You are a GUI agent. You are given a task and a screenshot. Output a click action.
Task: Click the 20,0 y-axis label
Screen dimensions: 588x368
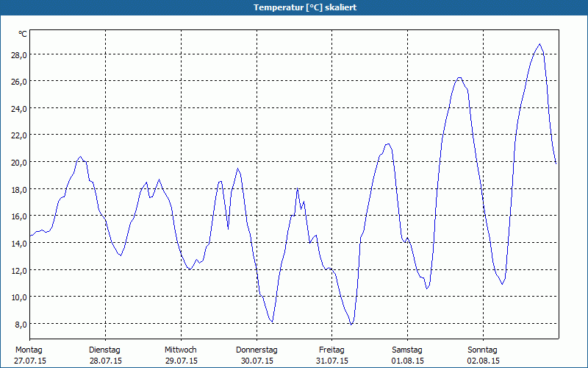[x=18, y=162]
